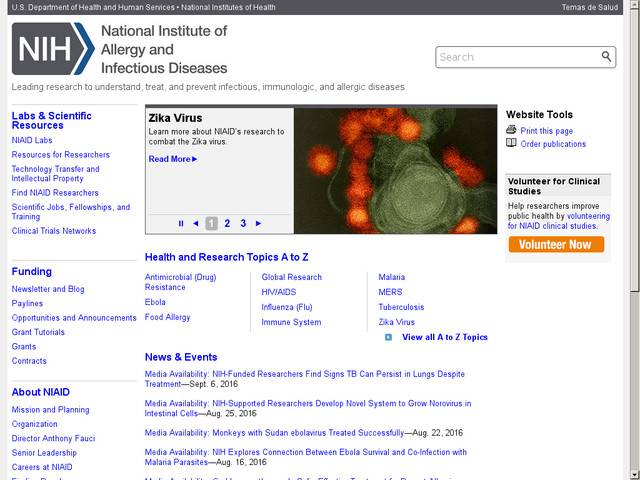This screenshot has height=480, width=640.
Task: Open Grants link under Funding
Action: click(24, 347)
